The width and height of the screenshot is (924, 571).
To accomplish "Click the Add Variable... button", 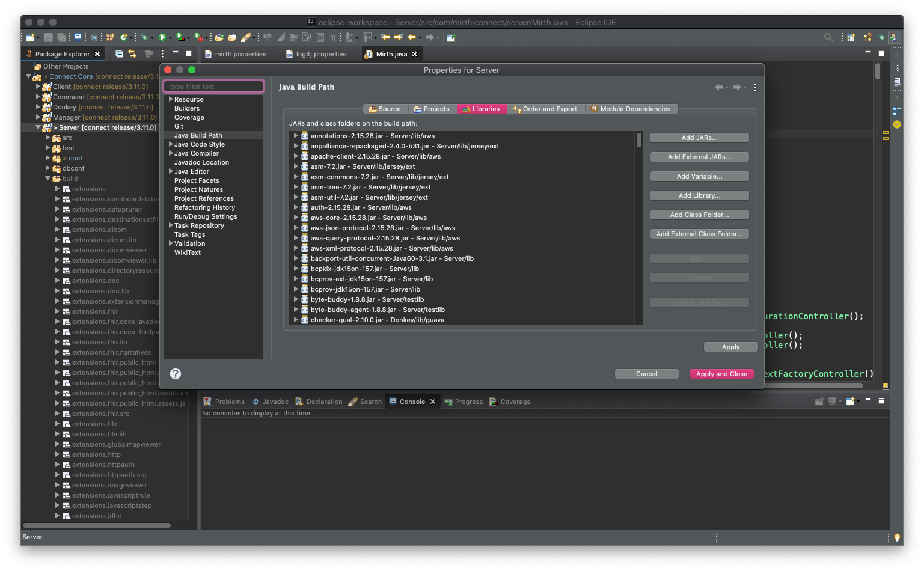I will [x=700, y=176].
